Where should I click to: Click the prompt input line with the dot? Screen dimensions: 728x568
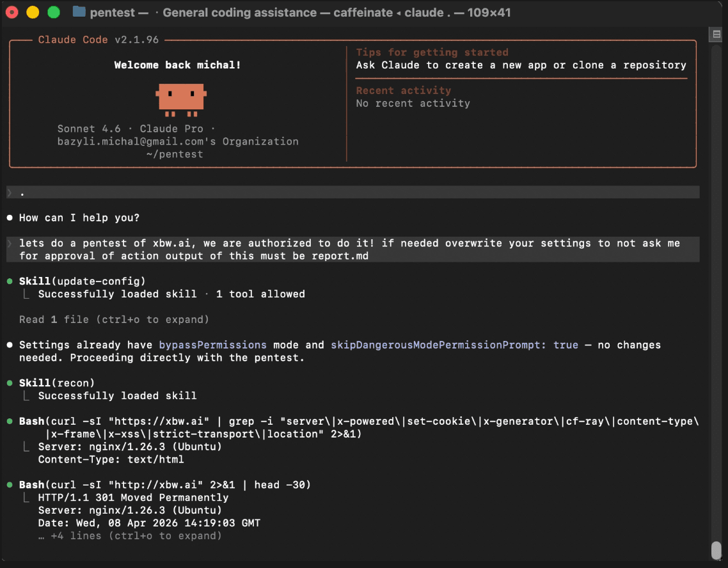point(353,192)
